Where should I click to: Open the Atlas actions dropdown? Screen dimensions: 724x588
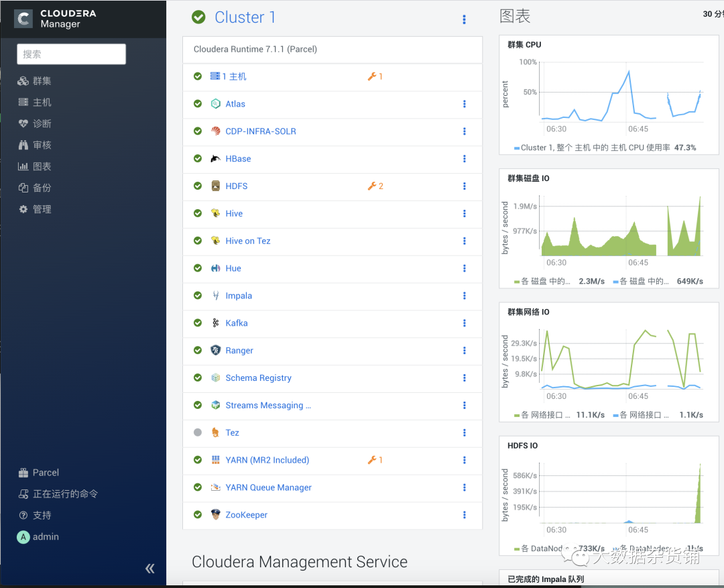(464, 104)
